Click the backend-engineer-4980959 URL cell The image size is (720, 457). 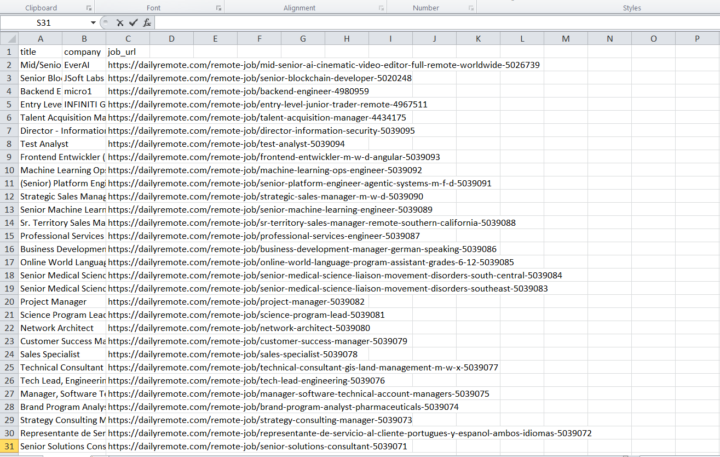point(238,91)
